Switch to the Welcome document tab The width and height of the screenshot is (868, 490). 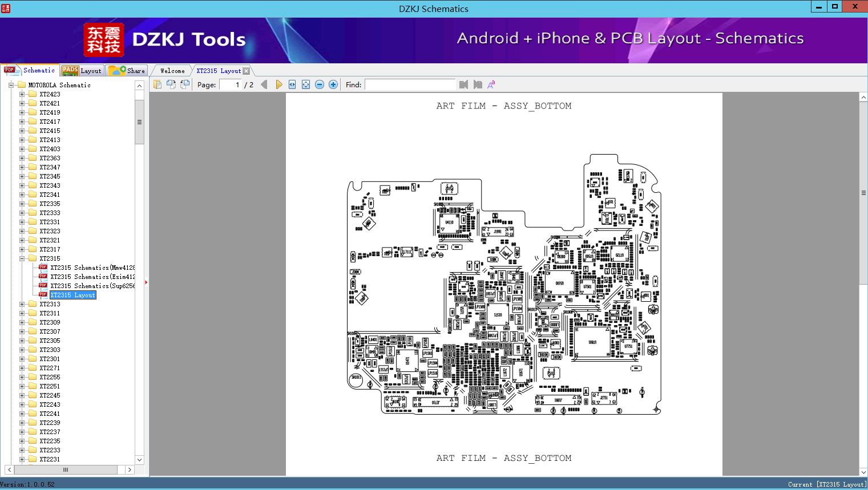(172, 71)
